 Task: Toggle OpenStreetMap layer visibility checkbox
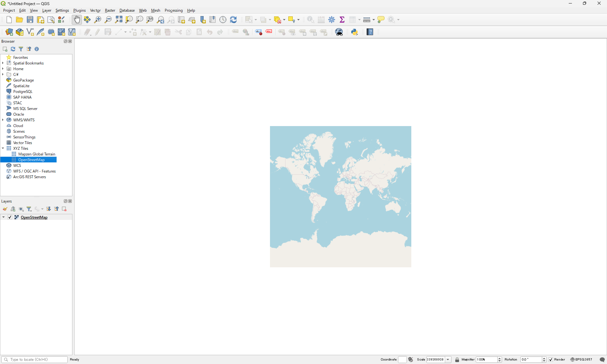tap(10, 217)
